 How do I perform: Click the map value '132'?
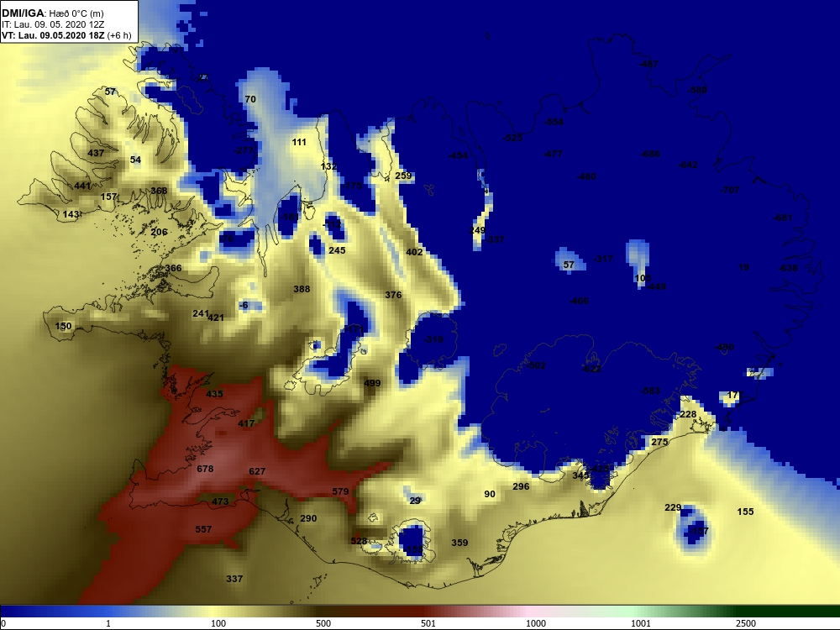328,166
